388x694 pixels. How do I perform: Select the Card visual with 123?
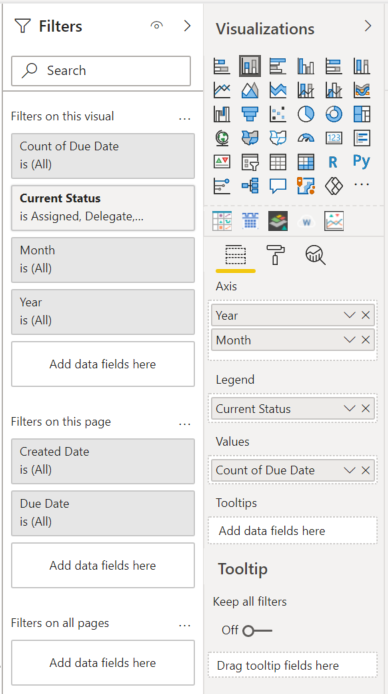(334, 138)
